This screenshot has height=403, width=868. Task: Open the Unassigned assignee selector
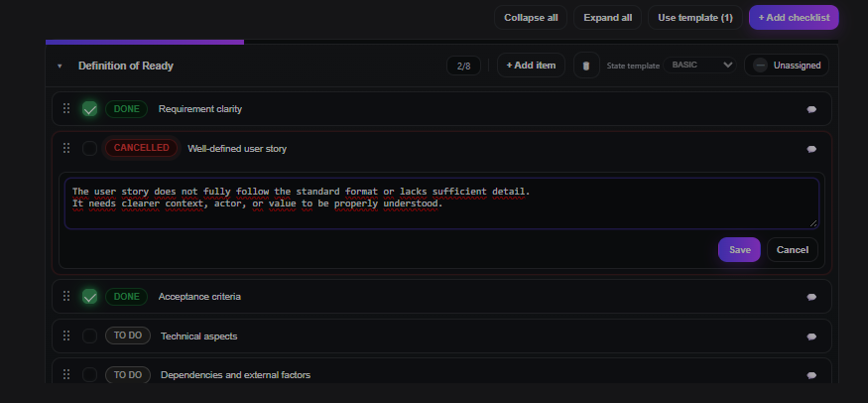[x=787, y=66]
